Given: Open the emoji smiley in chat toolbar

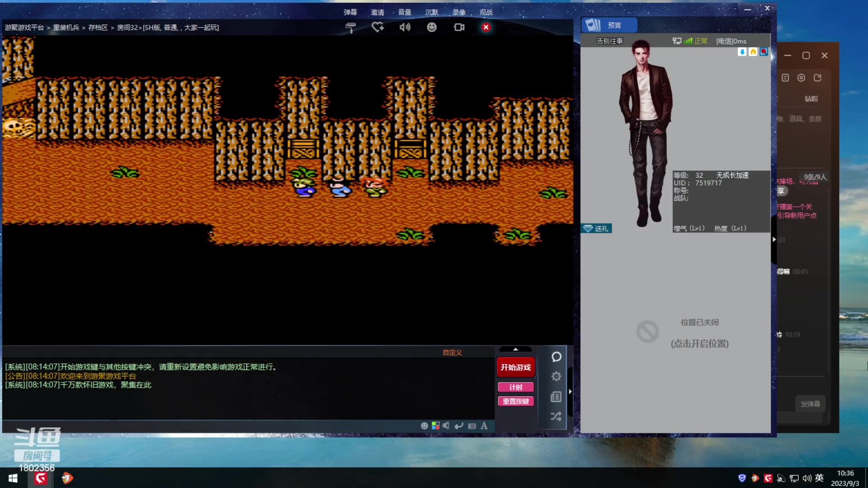Looking at the screenshot, I should click(x=424, y=426).
